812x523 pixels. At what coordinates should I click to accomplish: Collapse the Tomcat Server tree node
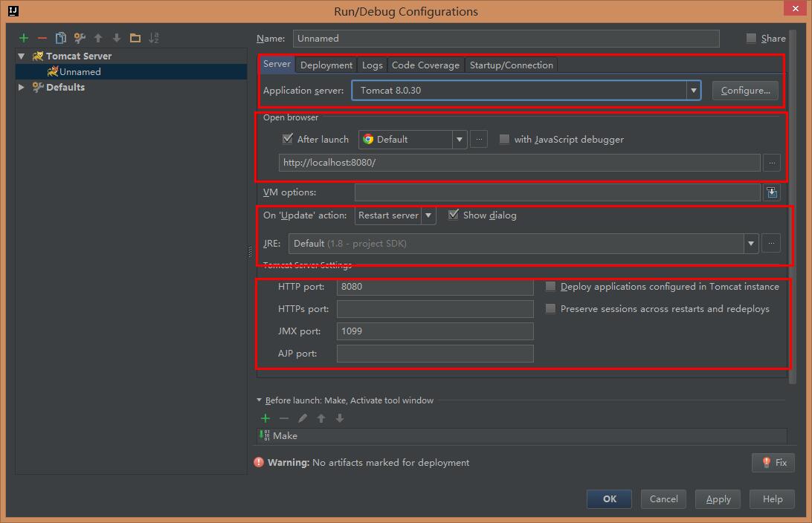click(22, 56)
